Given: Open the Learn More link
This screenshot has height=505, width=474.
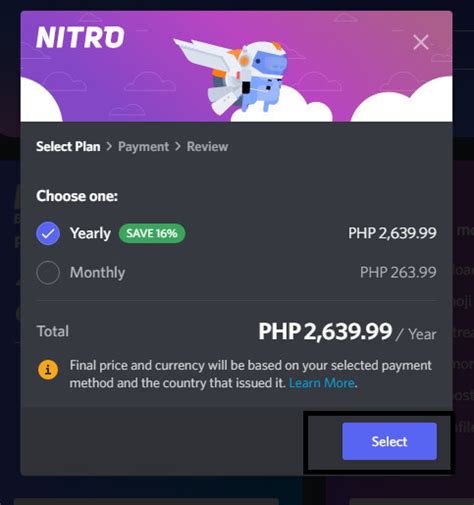Looking at the screenshot, I should 321,383.
